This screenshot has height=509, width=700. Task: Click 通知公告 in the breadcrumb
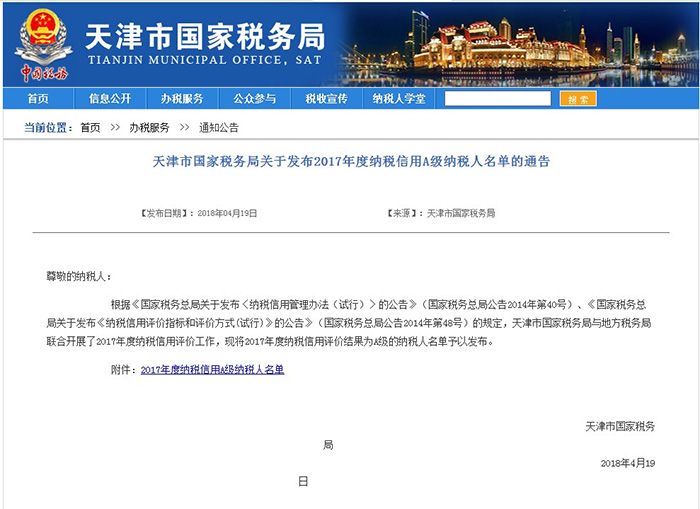pyautogui.click(x=218, y=128)
